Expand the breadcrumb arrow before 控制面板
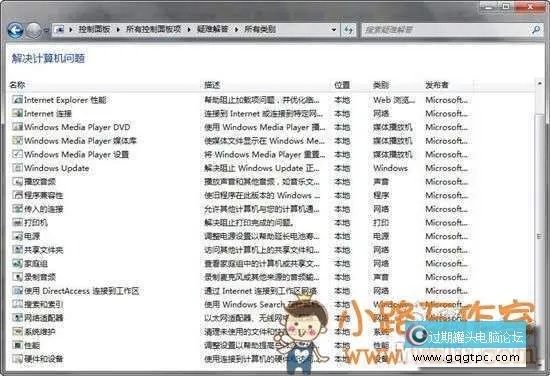The width and height of the screenshot is (550, 376). tap(71, 30)
